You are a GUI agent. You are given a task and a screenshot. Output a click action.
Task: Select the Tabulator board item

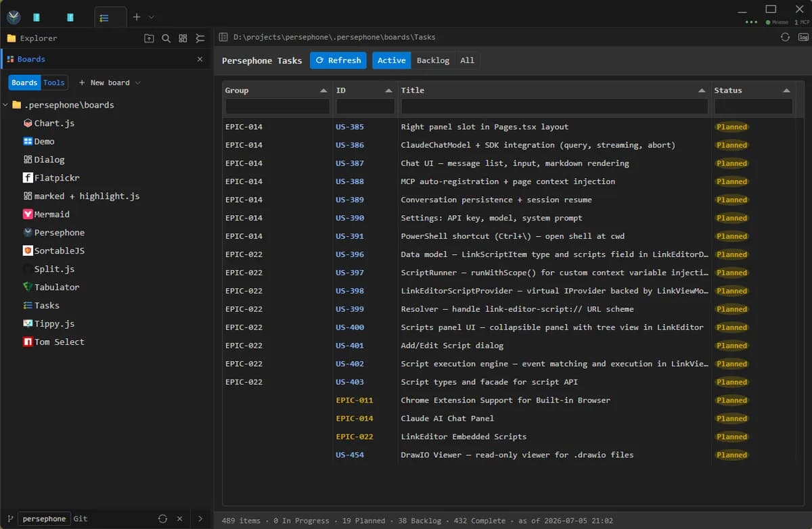[57, 287]
